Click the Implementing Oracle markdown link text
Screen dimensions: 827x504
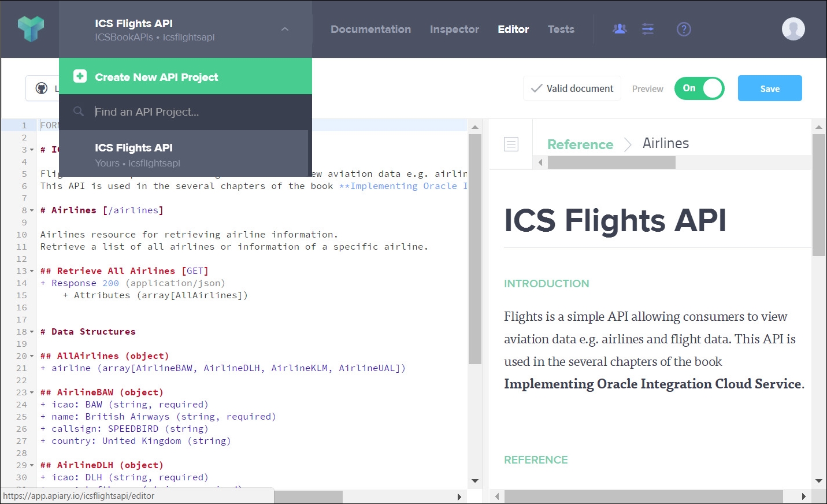point(403,186)
